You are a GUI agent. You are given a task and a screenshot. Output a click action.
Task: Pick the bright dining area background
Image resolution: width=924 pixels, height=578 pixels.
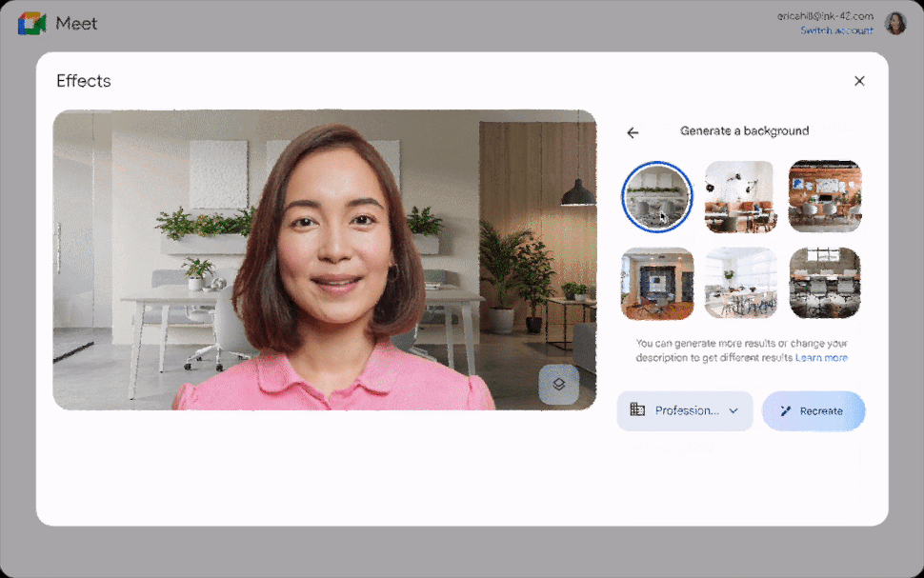click(740, 283)
